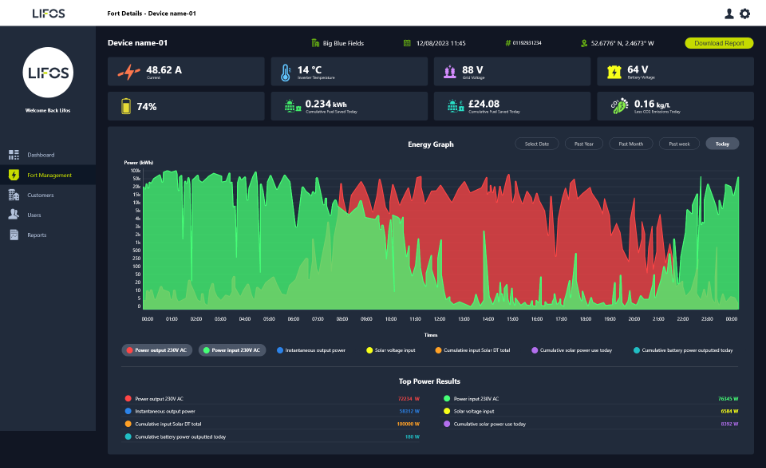Viewport: 766px width, 468px height.
Task: Select the Today graph range
Action: [722, 144]
